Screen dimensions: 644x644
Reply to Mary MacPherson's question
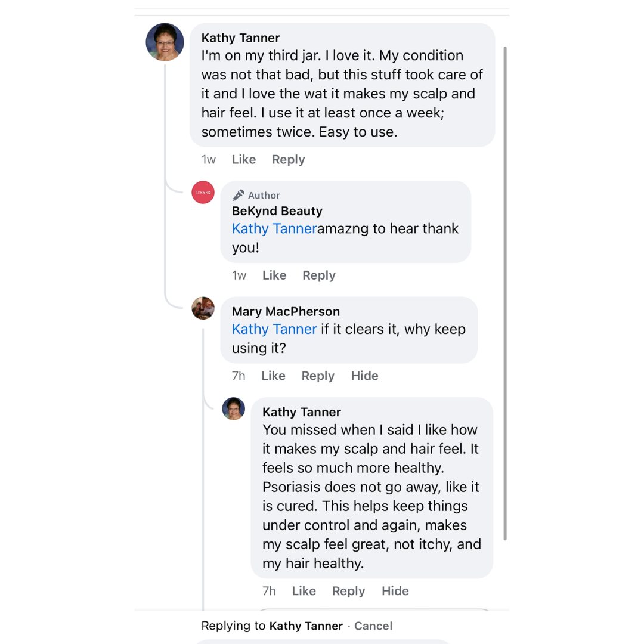318,376
